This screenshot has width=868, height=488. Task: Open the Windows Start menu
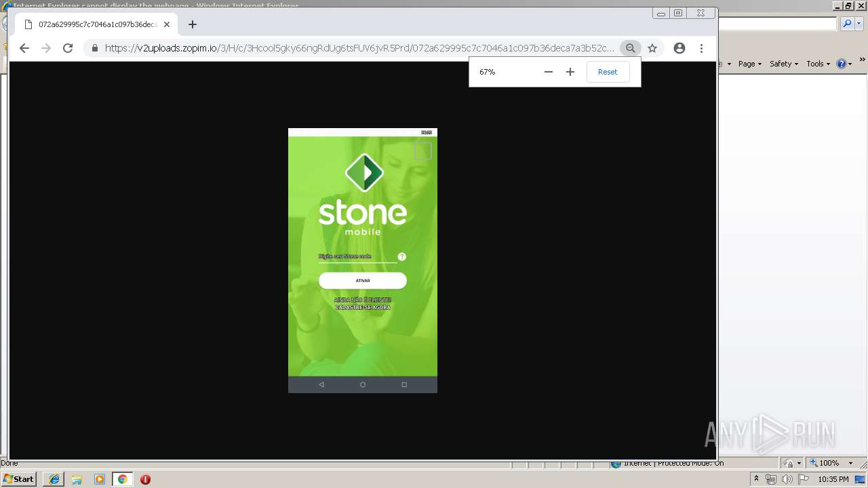(19, 479)
